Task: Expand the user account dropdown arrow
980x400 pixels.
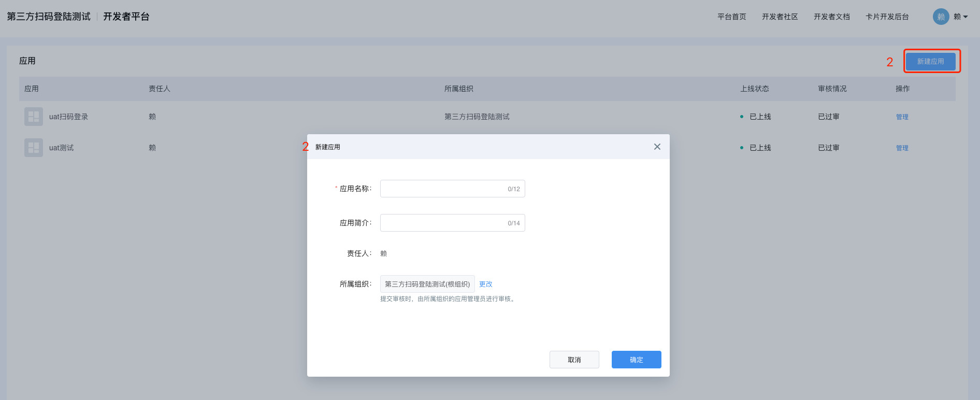Action: [965, 17]
